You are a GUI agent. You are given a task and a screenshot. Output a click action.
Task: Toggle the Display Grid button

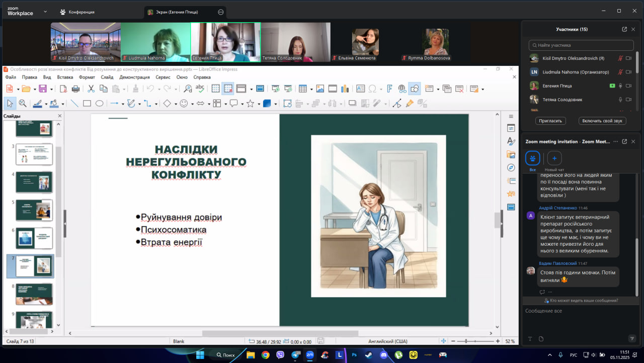click(x=215, y=89)
